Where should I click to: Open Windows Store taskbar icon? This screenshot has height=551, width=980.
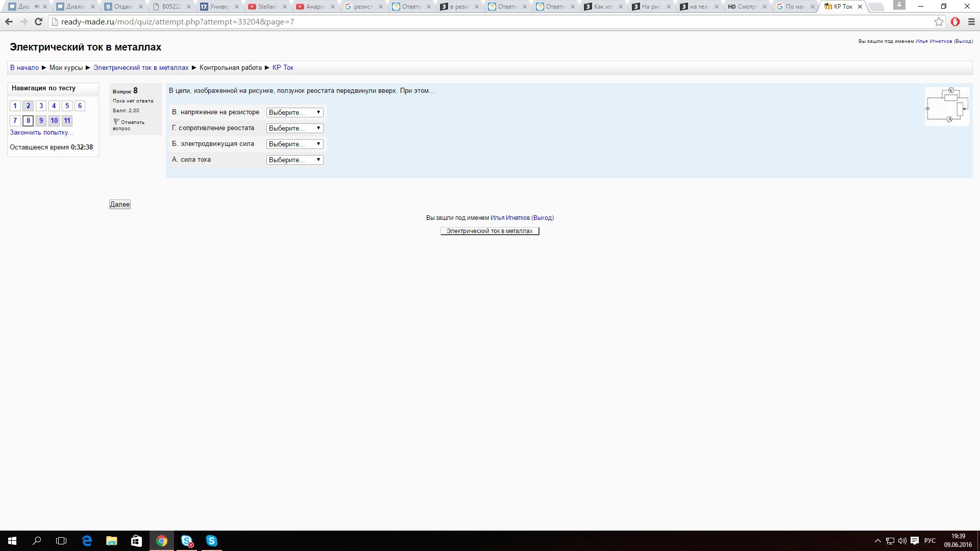click(x=136, y=541)
